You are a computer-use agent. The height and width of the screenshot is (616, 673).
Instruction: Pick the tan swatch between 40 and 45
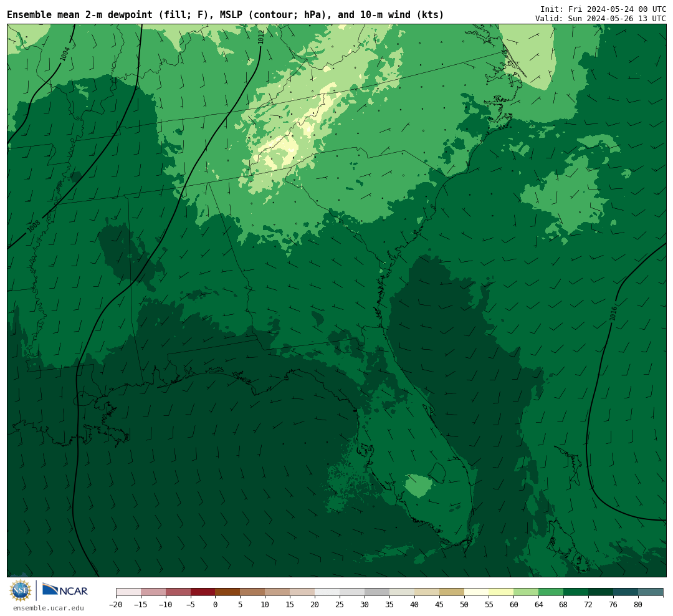pos(427,592)
